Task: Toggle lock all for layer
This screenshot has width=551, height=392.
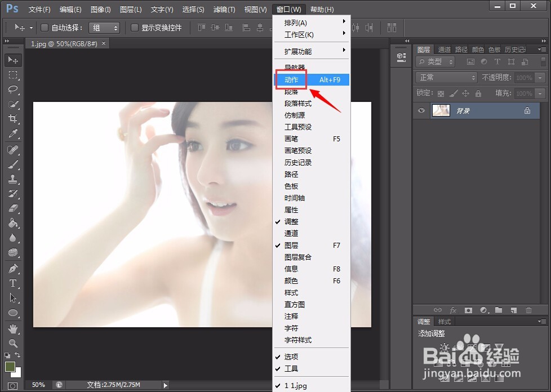Action: pyautogui.click(x=478, y=93)
